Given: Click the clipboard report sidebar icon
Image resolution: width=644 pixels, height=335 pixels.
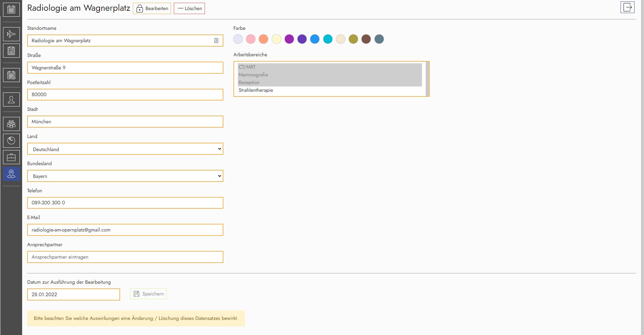Looking at the screenshot, I should coord(11,51).
